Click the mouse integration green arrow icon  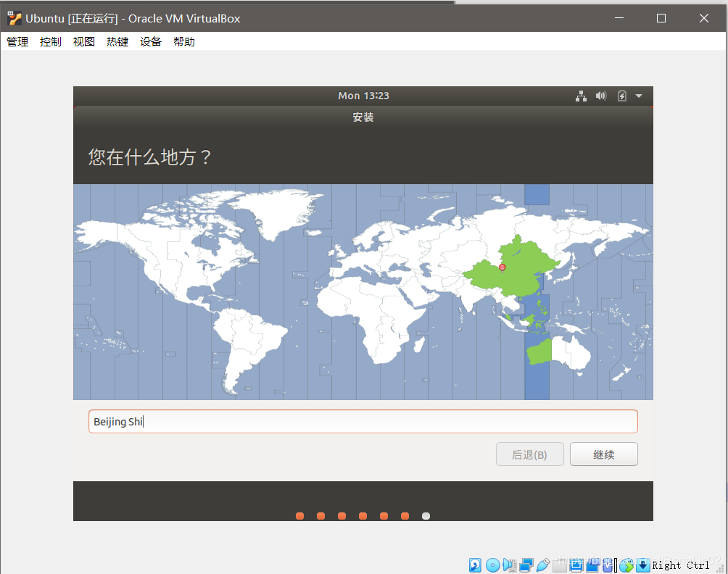[626, 565]
